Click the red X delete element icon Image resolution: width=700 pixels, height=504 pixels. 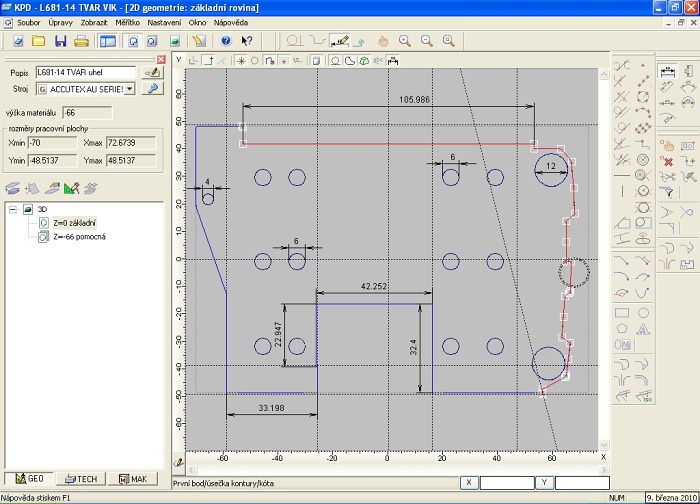[x=668, y=161]
